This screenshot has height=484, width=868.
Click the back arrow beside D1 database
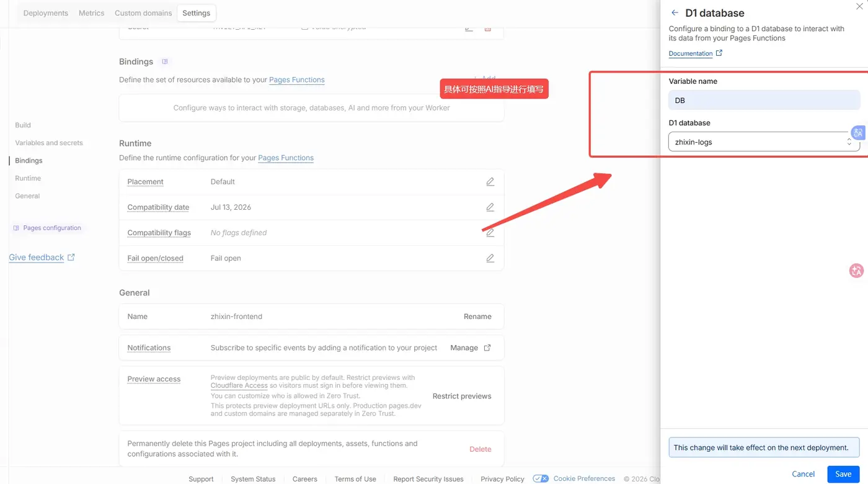(x=675, y=13)
